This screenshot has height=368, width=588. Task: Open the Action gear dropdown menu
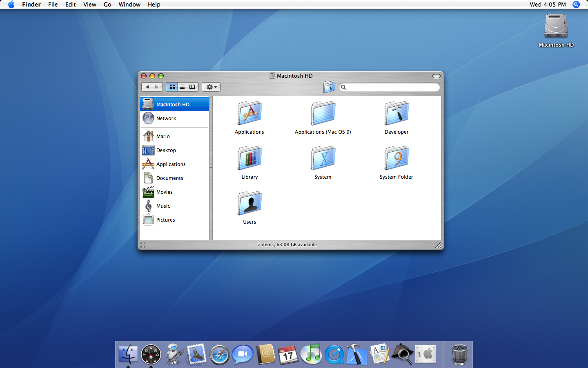[x=211, y=87]
